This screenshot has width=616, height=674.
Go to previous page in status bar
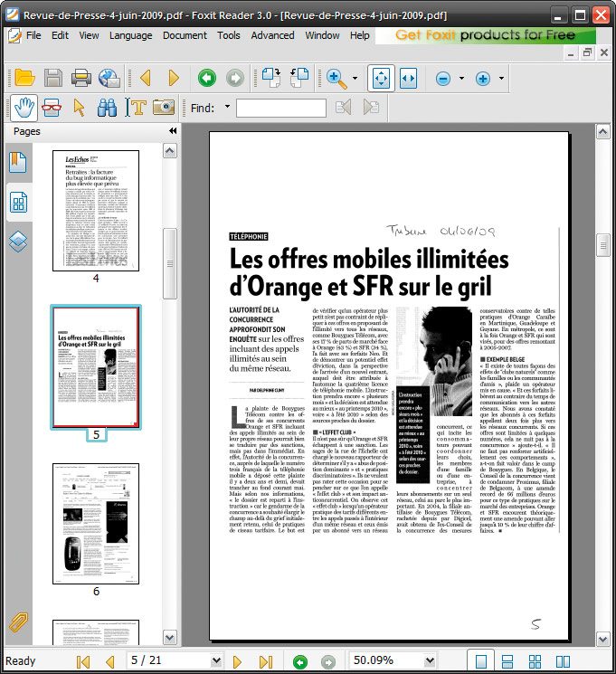coord(110,661)
